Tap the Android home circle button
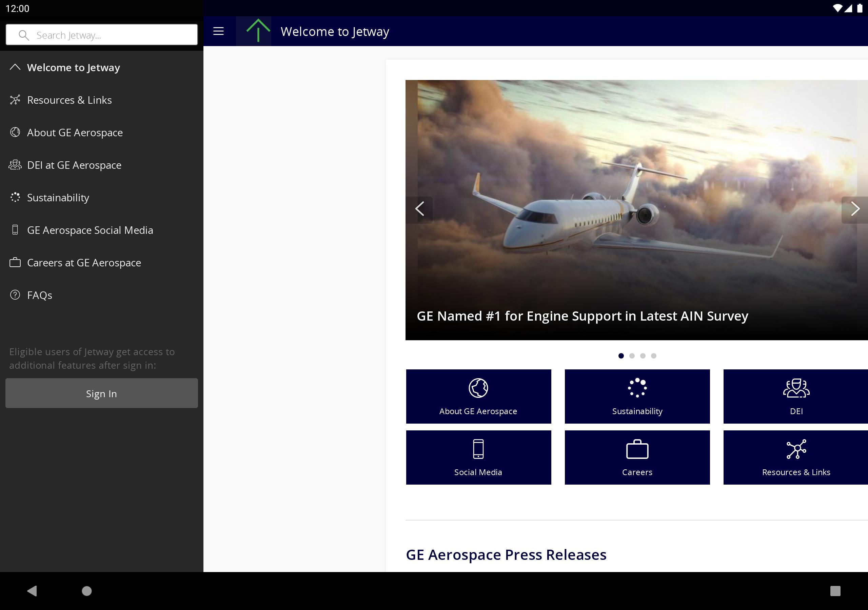 (x=87, y=591)
